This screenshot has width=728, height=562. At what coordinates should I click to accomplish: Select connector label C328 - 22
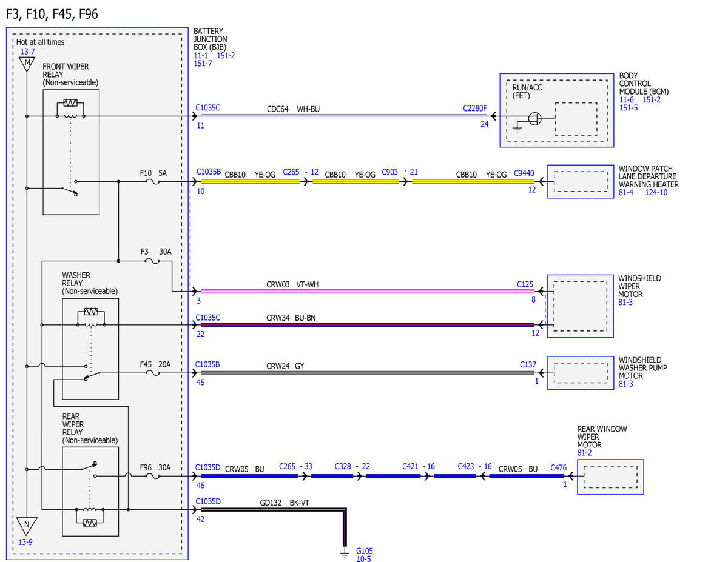point(352,467)
